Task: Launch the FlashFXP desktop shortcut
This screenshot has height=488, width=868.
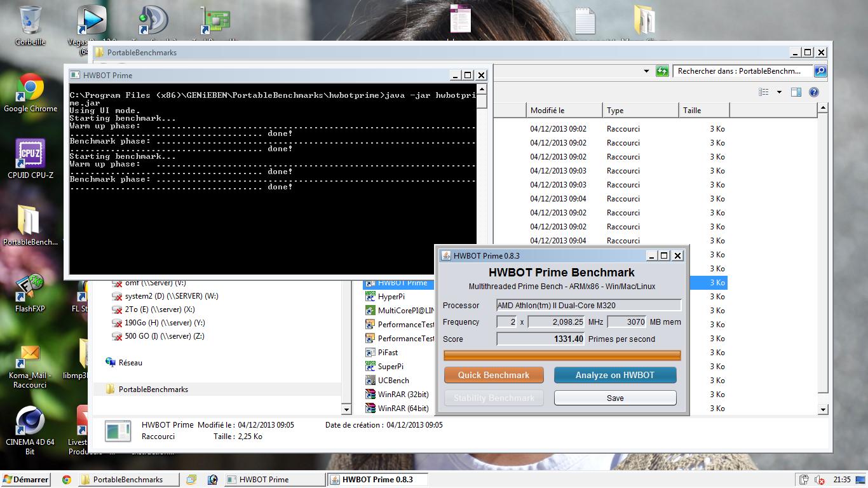Action: (x=30, y=292)
